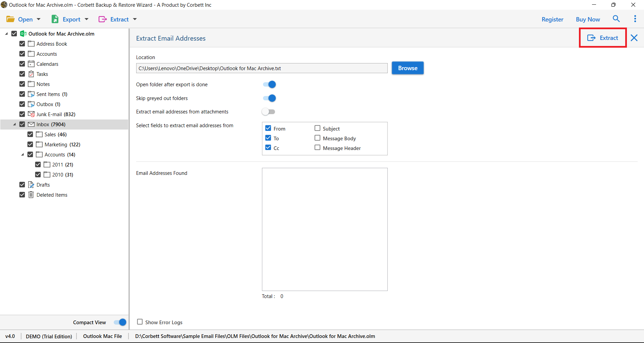
Task: Select the Sent Items folder icon
Action: click(31, 94)
